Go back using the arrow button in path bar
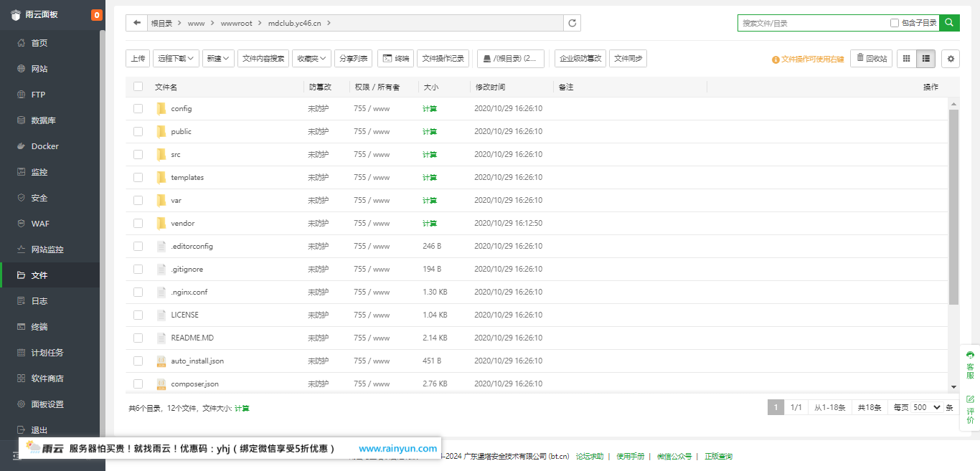Image resolution: width=980 pixels, height=471 pixels. click(x=136, y=23)
